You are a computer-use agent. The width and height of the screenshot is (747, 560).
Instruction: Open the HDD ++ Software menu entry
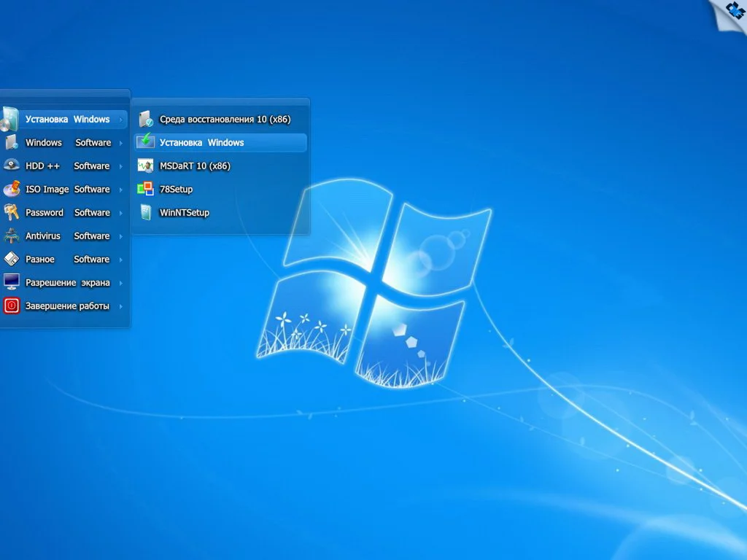[x=64, y=166]
